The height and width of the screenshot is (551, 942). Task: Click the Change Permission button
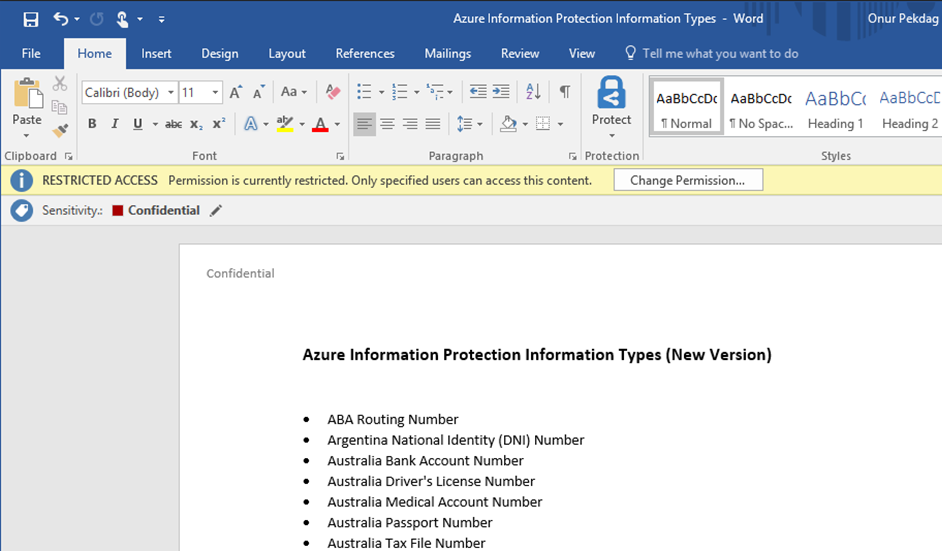688,180
